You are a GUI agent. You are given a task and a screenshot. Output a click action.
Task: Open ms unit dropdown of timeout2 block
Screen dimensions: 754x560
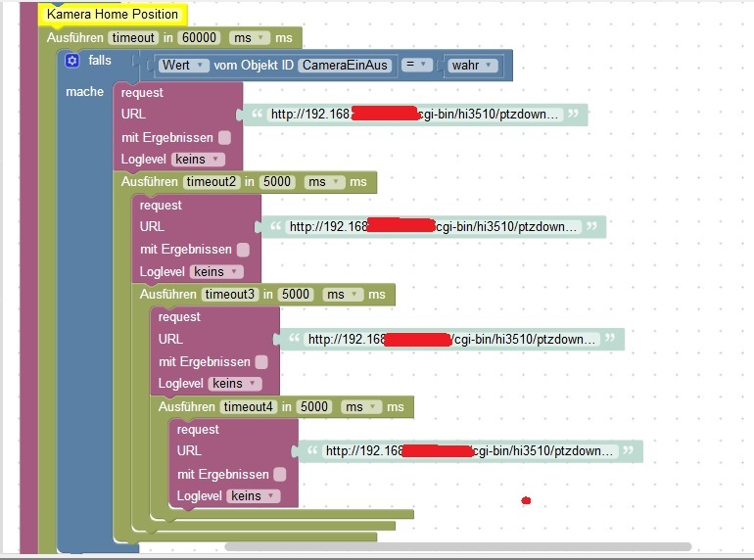(x=324, y=182)
